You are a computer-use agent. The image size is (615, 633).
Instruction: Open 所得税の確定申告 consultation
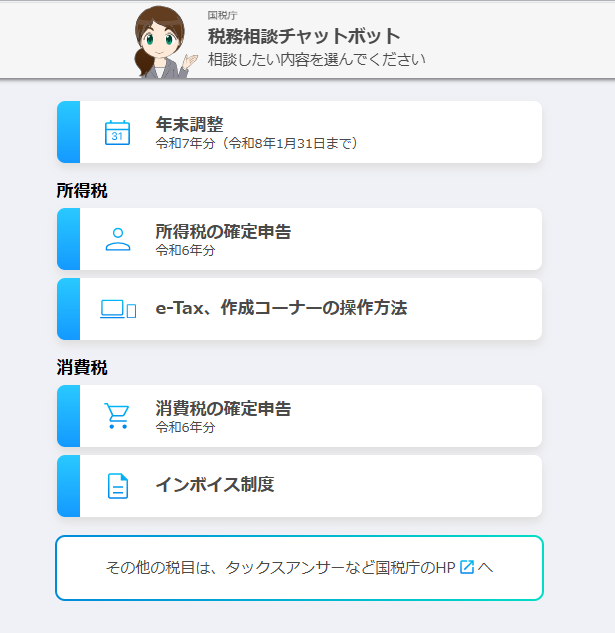tap(223, 232)
